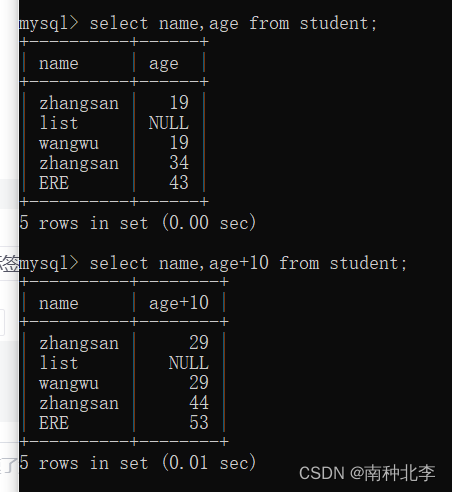This screenshot has width=452, height=492.
Task: Click the age value 43 in the first table
Action: [179, 183]
